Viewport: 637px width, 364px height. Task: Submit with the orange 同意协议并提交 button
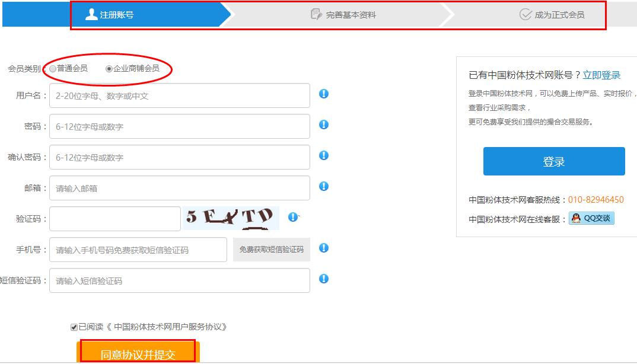click(x=138, y=354)
